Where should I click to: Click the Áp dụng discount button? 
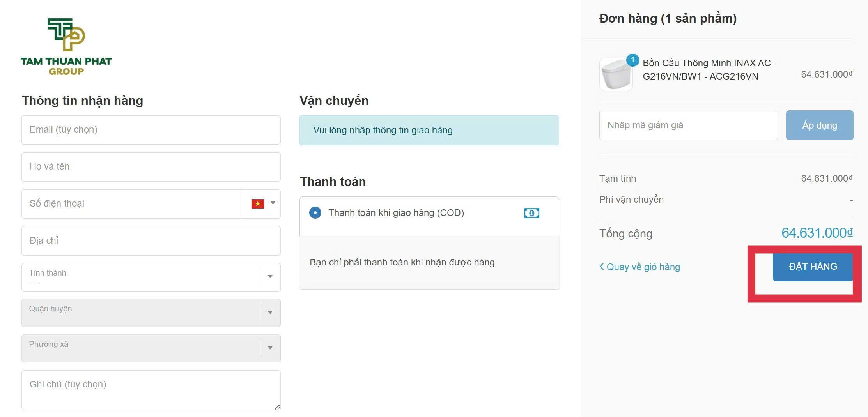(819, 125)
